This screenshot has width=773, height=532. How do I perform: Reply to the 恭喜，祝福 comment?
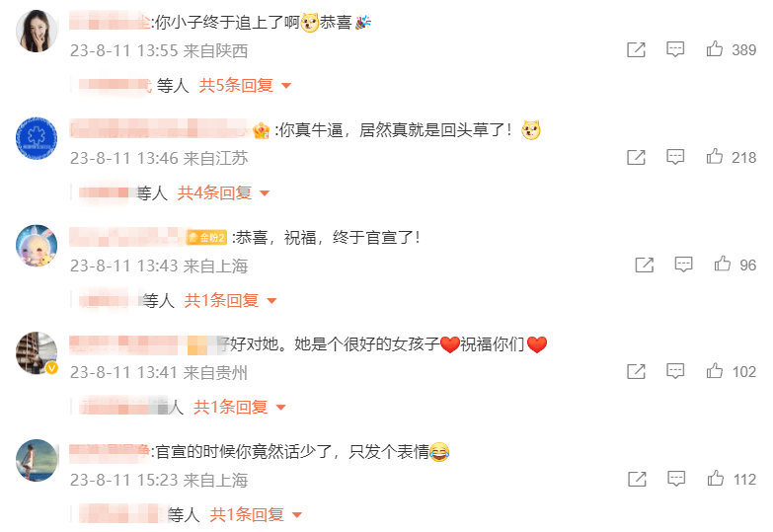[x=684, y=265]
